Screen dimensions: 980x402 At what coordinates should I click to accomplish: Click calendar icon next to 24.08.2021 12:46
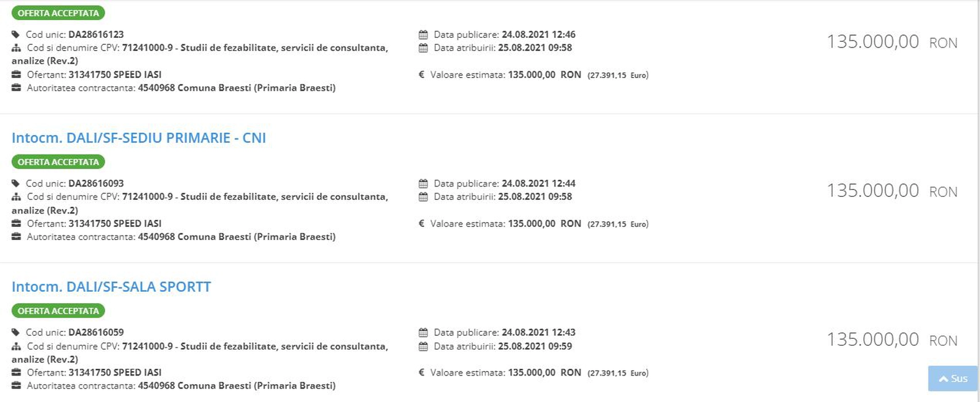click(x=423, y=34)
